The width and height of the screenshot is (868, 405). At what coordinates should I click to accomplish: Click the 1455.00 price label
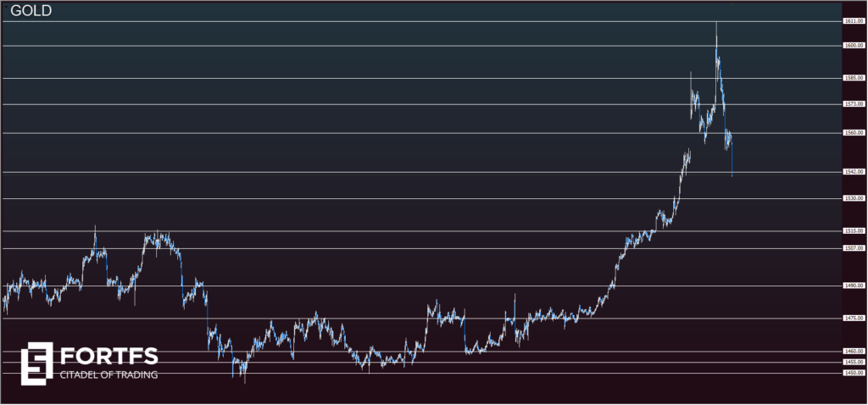[853, 362]
